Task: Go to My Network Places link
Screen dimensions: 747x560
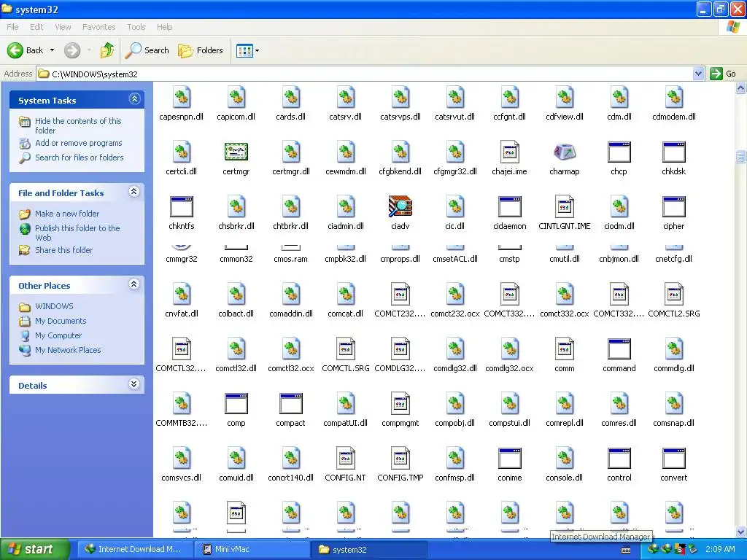Action: click(x=68, y=350)
